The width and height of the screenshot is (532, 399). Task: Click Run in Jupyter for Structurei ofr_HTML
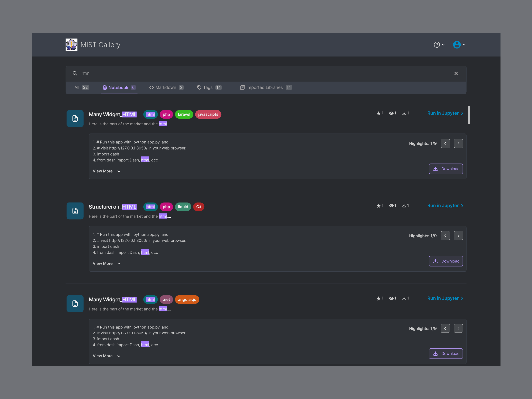pyautogui.click(x=443, y=206)
